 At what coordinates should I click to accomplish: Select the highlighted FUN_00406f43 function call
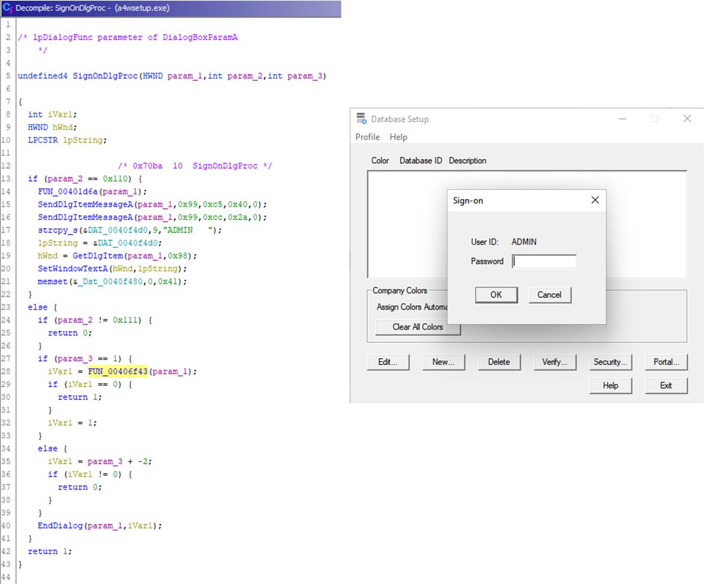click(x=117, y=372)
